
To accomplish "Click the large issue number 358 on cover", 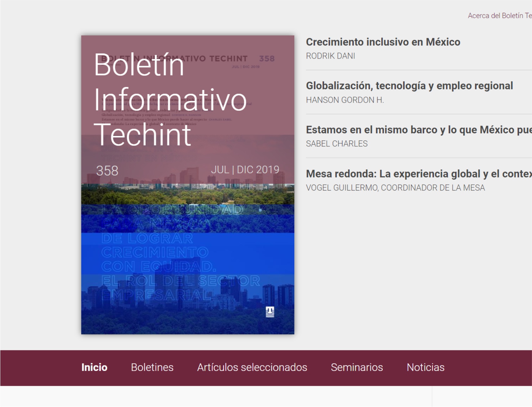I will pyautogui.click(x=107, y=171).
